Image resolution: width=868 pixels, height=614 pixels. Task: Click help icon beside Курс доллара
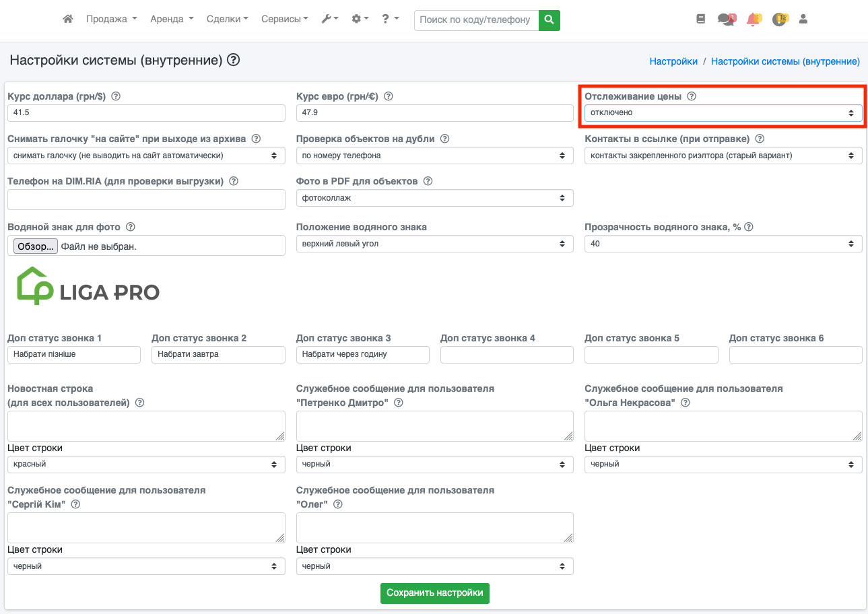[x=116, y=96]
